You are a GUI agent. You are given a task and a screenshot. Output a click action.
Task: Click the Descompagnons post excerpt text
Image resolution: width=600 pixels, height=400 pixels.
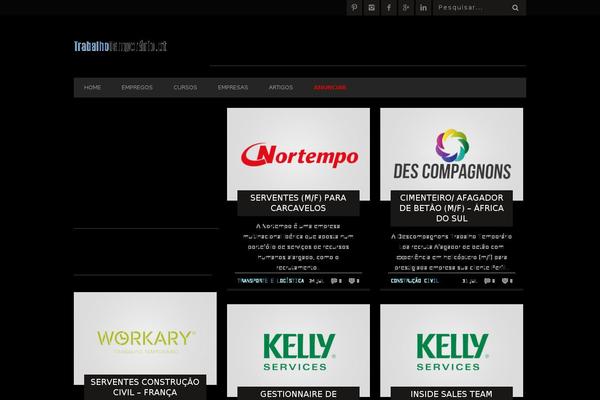pos(452,252)
